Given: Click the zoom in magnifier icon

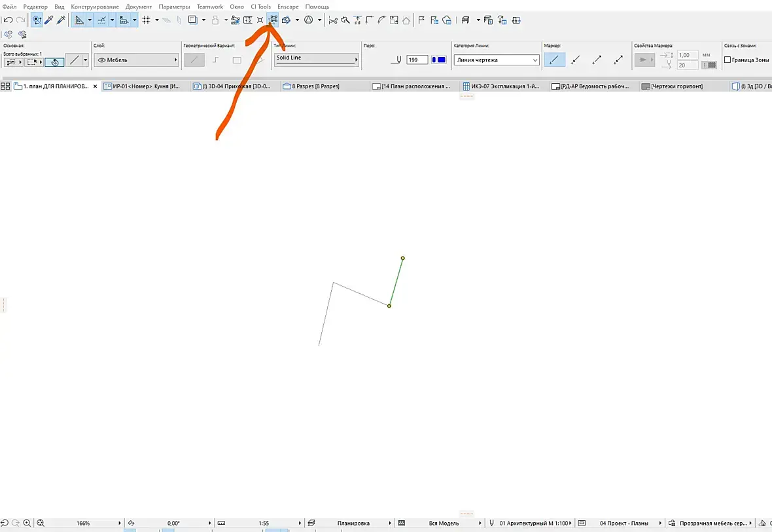Looking at the screenshot, I should point(27,523).
